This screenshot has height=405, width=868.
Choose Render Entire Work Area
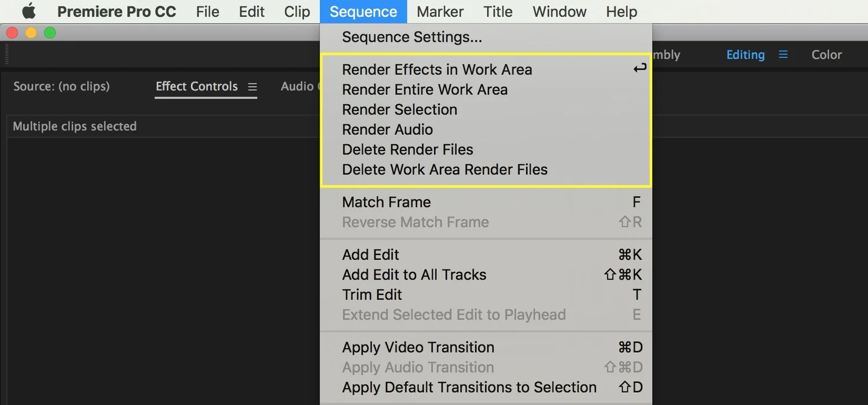(486, 90)
